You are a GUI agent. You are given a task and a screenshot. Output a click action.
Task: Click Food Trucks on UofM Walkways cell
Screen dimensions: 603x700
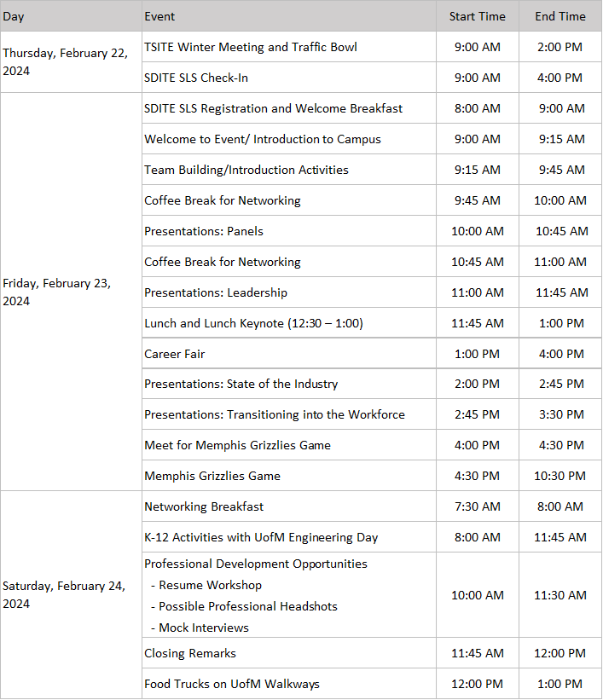232,684
